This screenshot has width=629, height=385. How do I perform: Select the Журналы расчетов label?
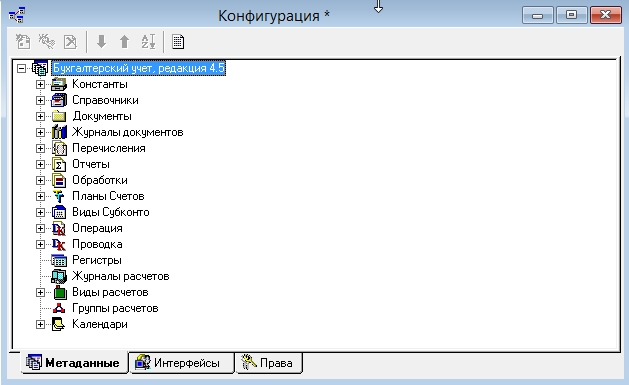click(121, 276)
